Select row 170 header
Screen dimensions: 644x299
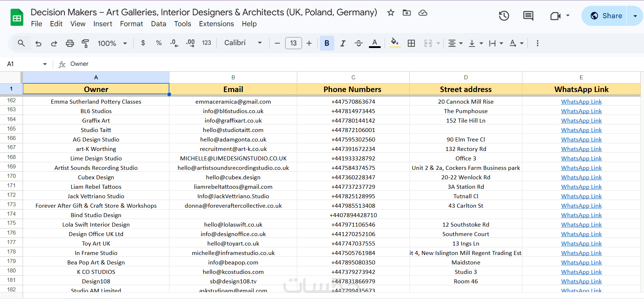pos(11,176)
